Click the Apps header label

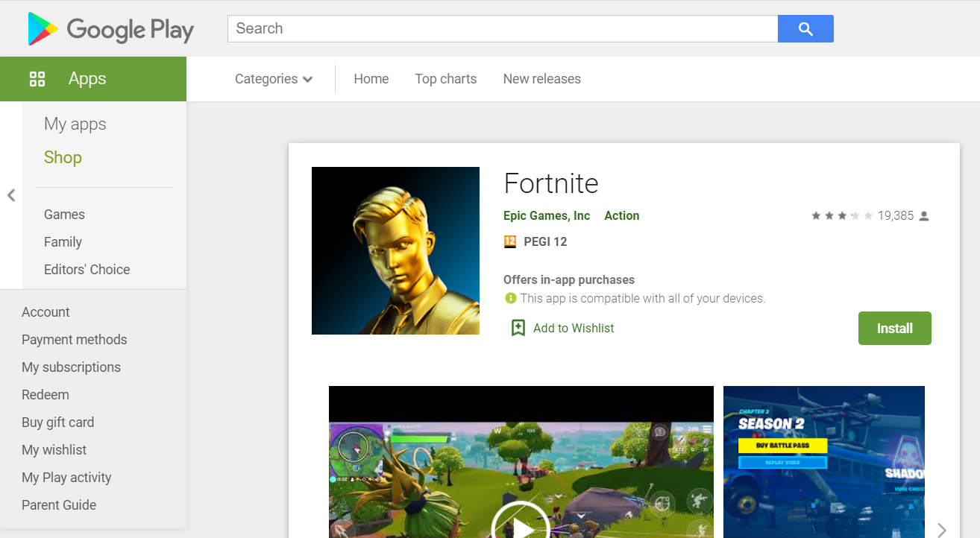(x=87, y=79)
